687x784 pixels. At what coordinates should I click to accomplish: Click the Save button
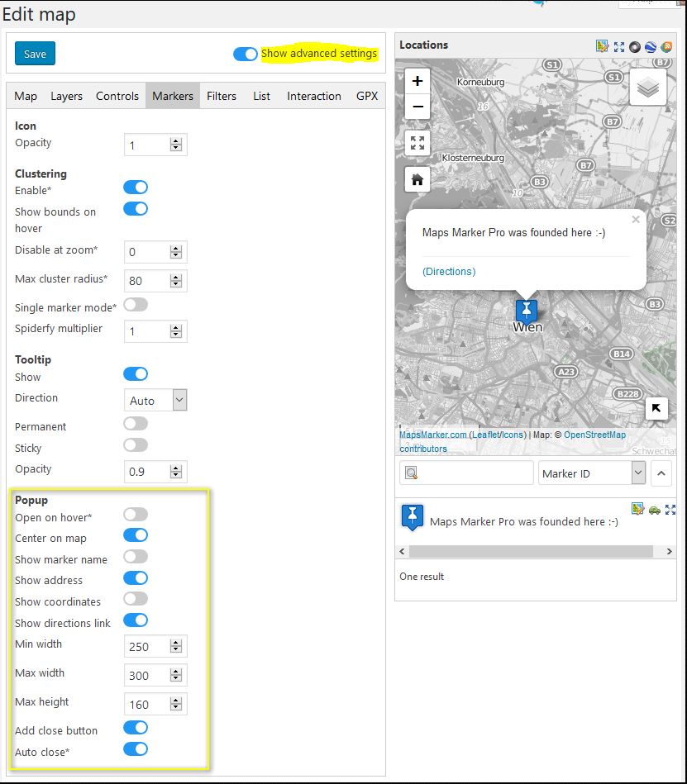coord(35,53)
